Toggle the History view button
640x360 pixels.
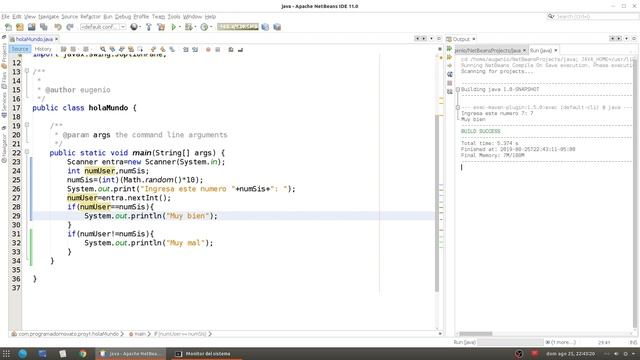point(43,49)
